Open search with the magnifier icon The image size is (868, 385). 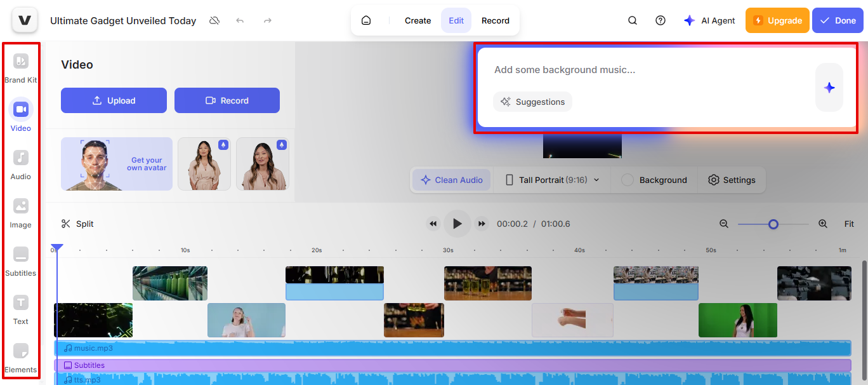[632, 20]
